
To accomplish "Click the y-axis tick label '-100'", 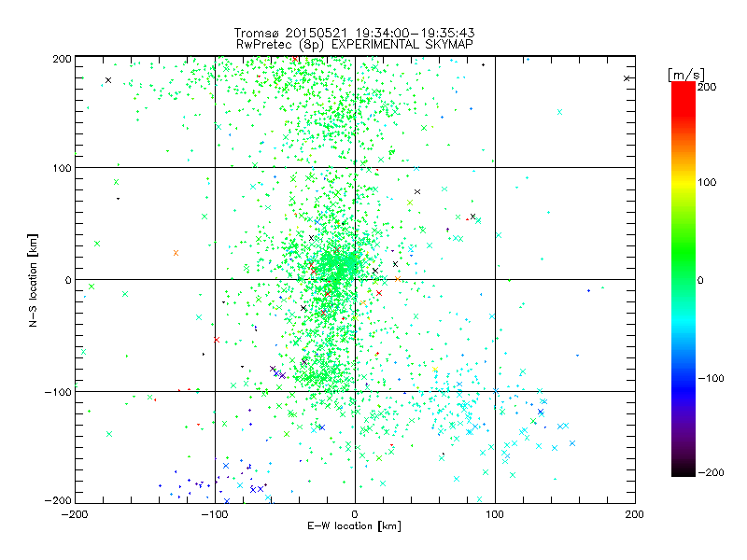I will pos(58,392).
